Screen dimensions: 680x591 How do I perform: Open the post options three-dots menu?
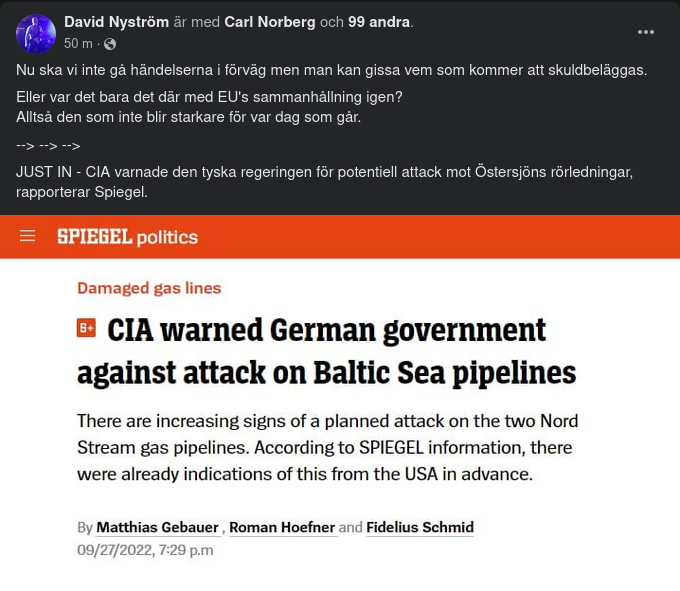[646, 32]
